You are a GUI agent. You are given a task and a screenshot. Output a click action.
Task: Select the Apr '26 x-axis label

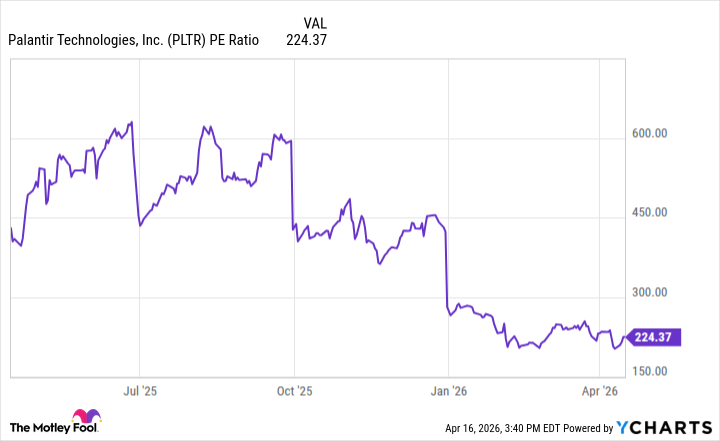pos(600,390)
